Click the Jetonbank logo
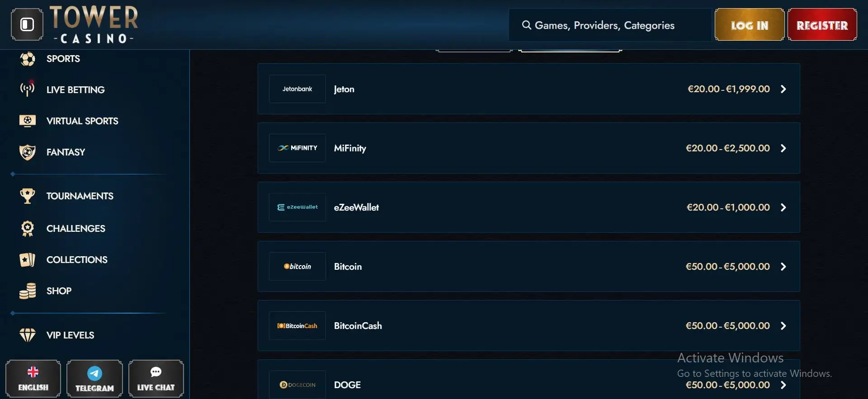 point(297,89)
